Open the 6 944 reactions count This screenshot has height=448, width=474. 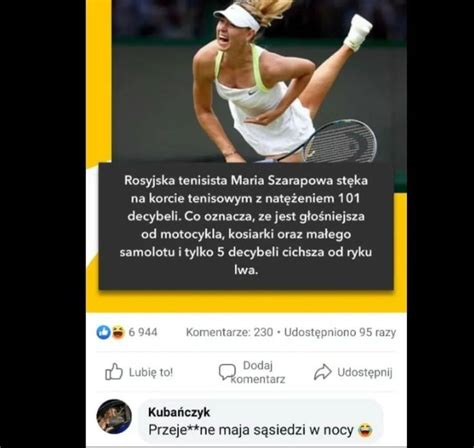143,332
